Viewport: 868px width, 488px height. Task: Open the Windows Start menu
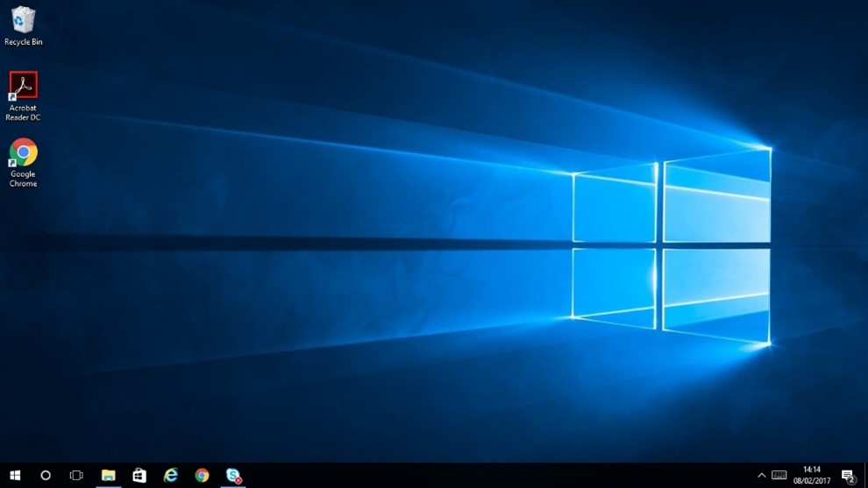[15, 475]
